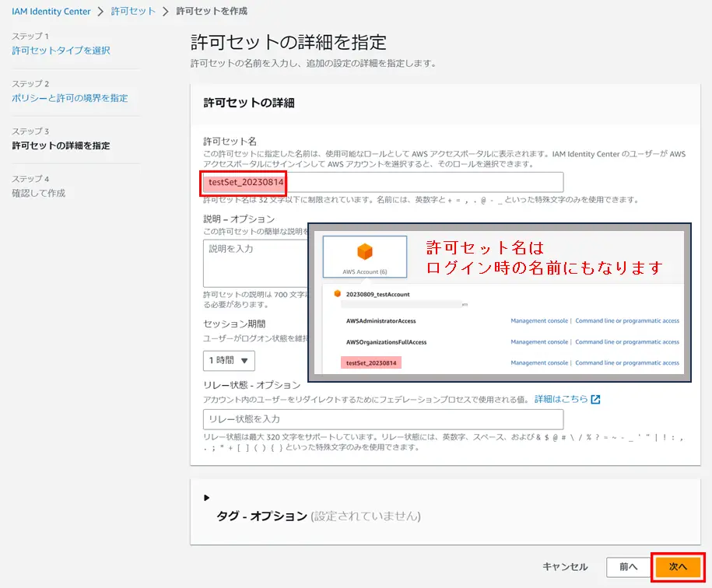Open step 1 許可セットタイプを選択
The height and width of the screenshot is (588, 712).
click(x=61, y=51)
